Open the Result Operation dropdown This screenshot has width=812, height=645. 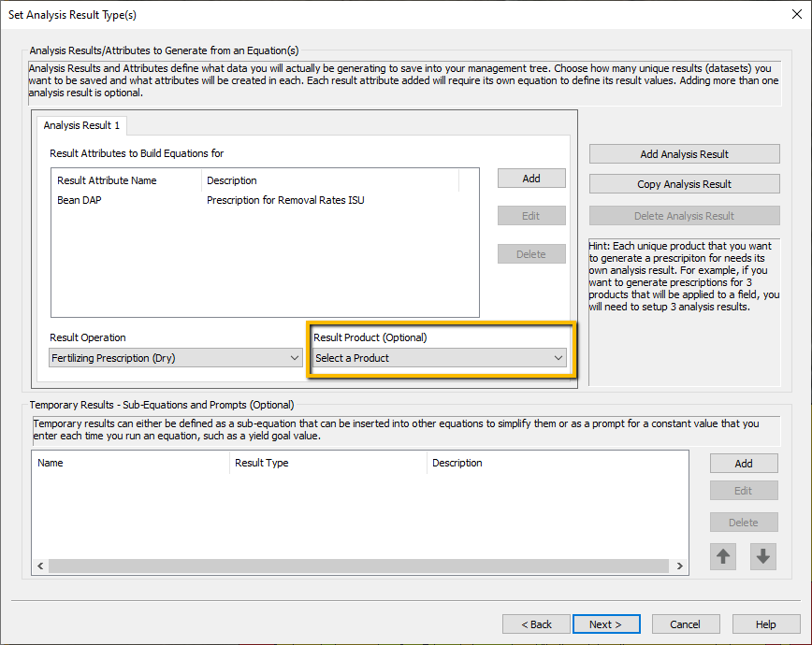click(x=176, y=358)
